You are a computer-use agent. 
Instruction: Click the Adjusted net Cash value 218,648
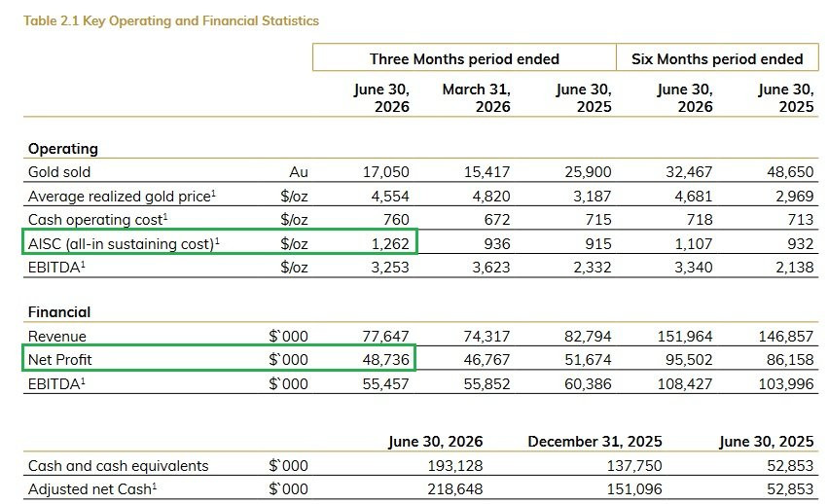click(x=455, y=489)
